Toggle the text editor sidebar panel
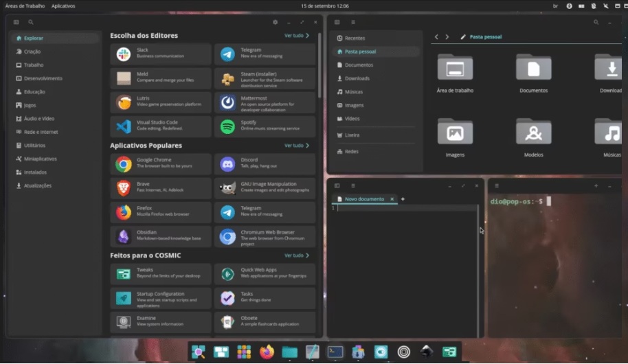The image size is (628, 364). coord(337,185)
